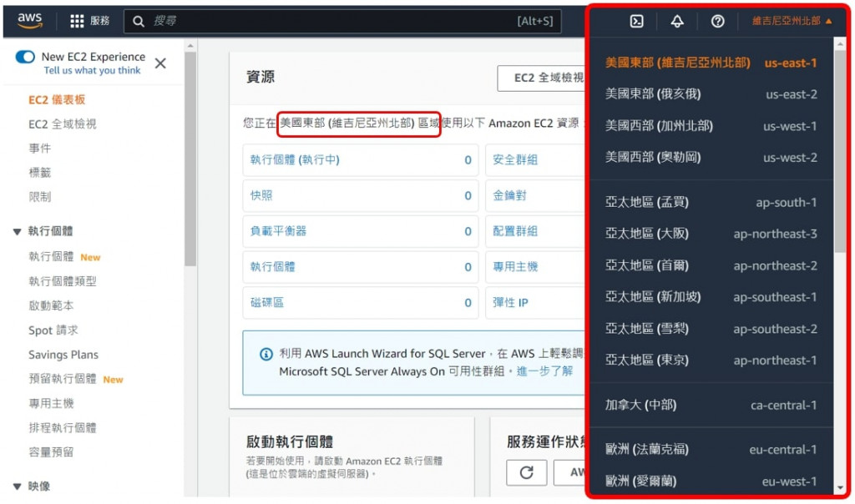Select region 亞太地區 (東京) ap-northeast-1

coord(711,360)
